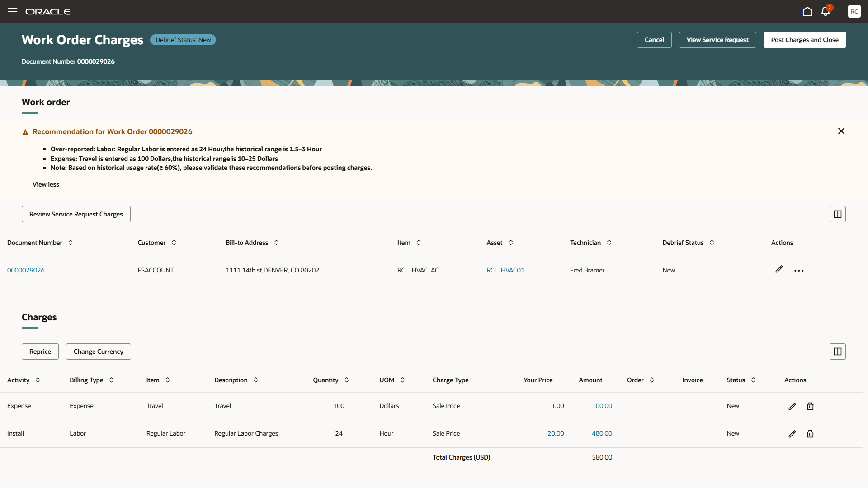
Task: Sort charges by Description column
Action: pos(256,380)
